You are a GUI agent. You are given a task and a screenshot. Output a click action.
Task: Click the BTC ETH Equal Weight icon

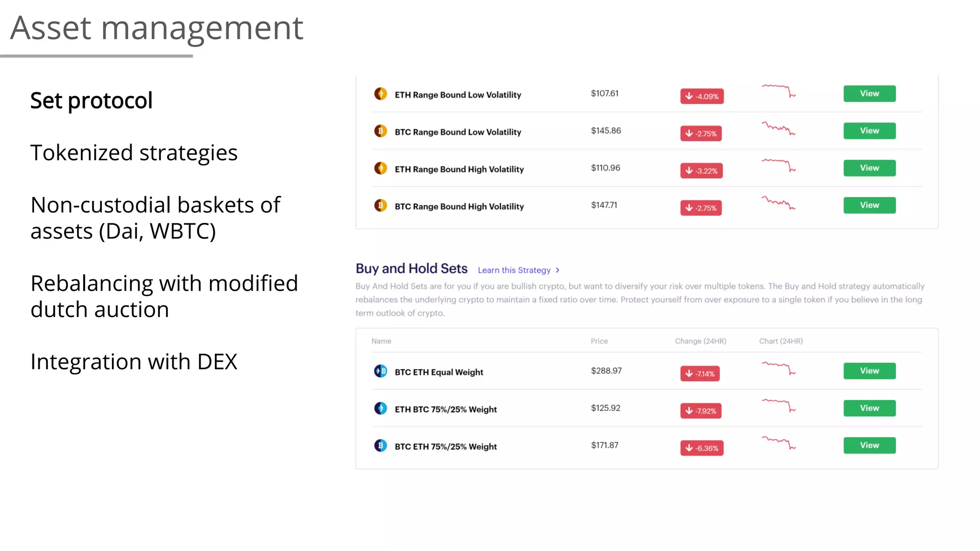click(380, 371)
